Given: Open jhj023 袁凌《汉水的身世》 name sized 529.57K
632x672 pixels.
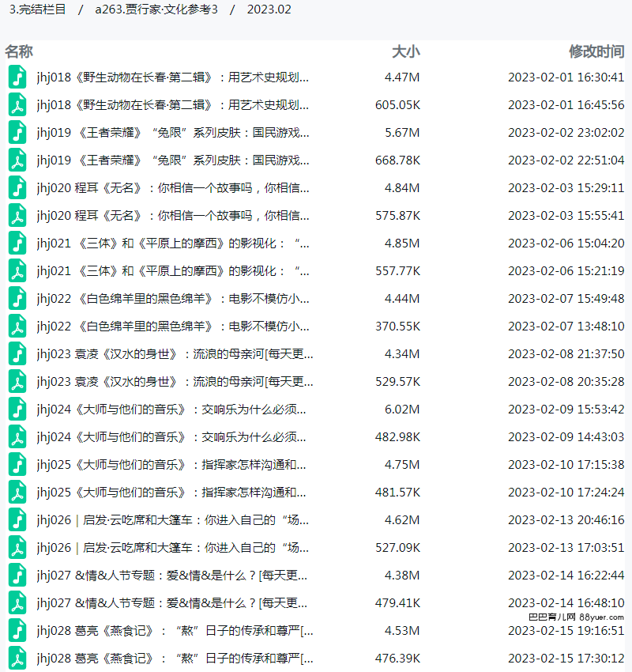Looking at the screenshot, I should tap(175, 381).
